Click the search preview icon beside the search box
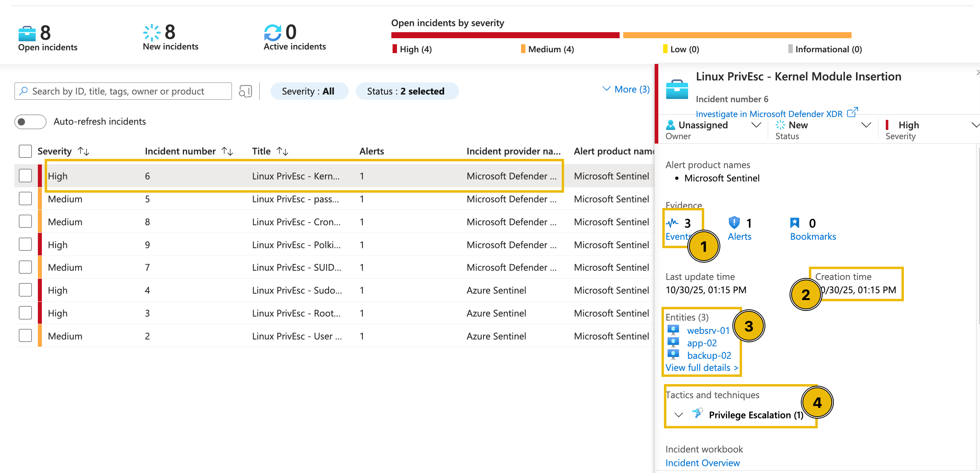 pyautogui.click(x=245, y=91)
